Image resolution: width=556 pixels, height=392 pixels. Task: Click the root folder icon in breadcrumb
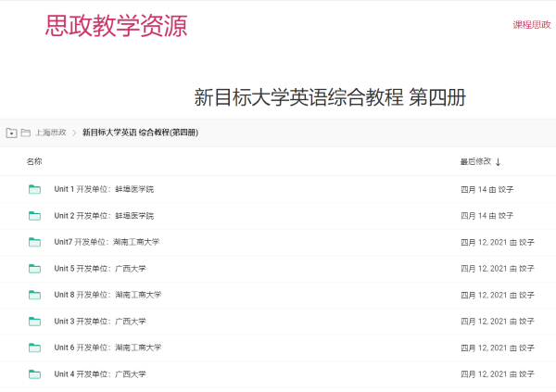pyautogui.click(x=11, y=133)
